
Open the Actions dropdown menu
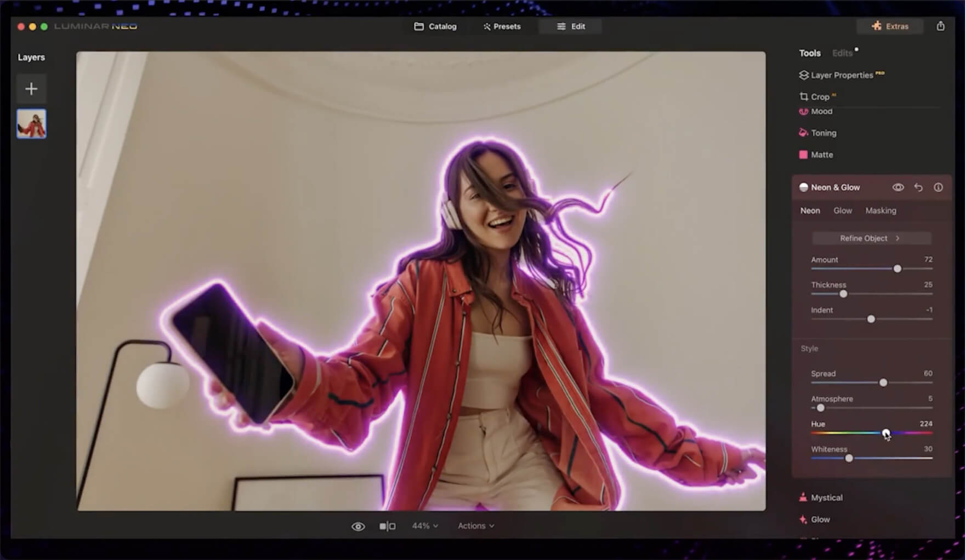pos(475,526)
